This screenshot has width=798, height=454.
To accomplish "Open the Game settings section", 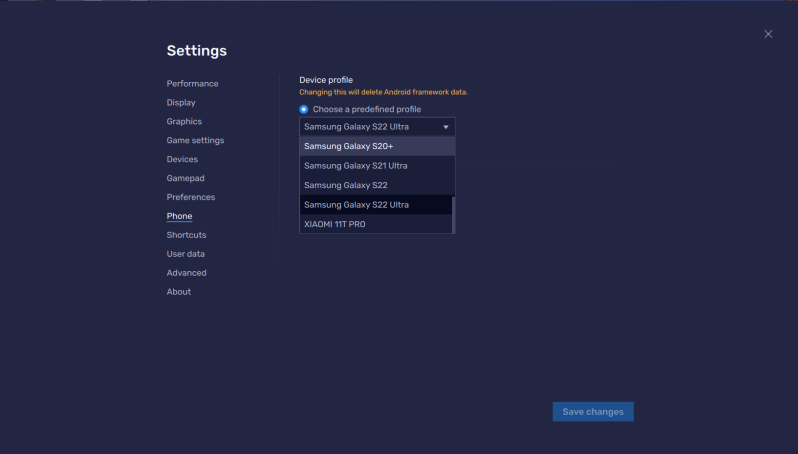I will coord(195,140).
